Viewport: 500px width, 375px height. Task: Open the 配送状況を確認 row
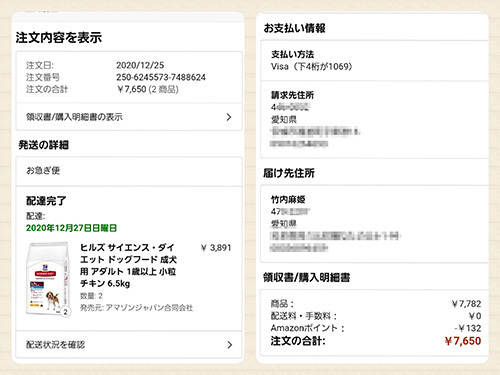129,345
